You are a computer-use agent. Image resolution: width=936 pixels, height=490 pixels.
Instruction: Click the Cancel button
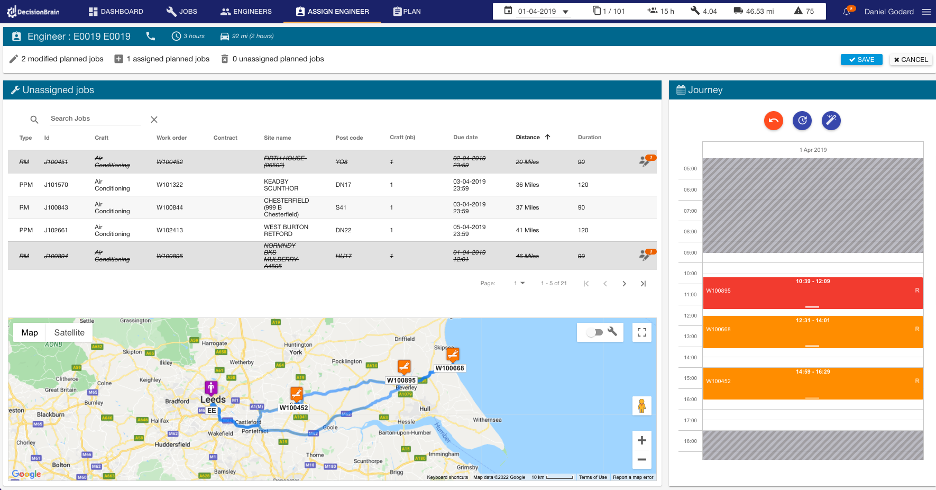pos(911,60)
